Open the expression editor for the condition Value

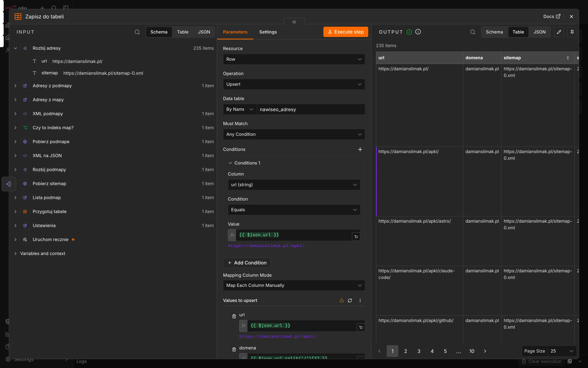coord(356,237)
